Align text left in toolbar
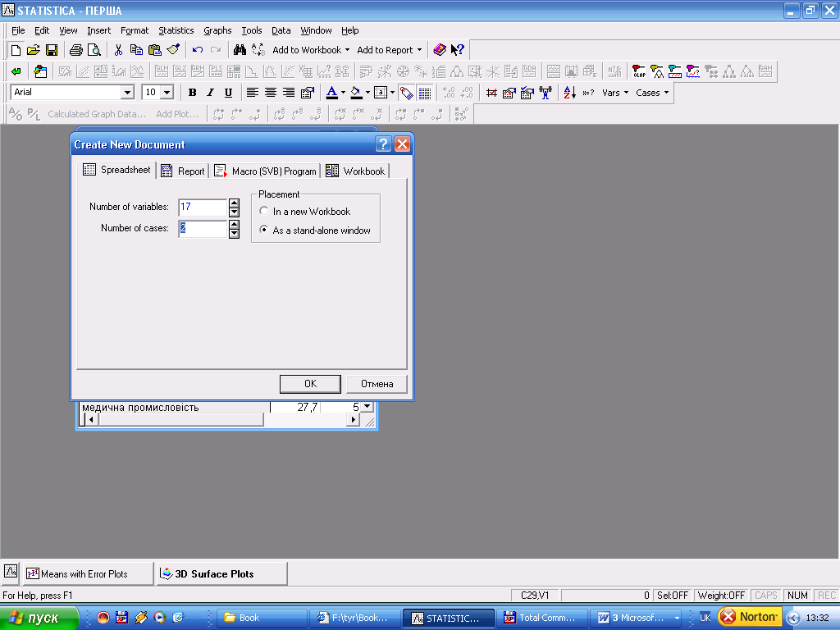 click(253, 93)
